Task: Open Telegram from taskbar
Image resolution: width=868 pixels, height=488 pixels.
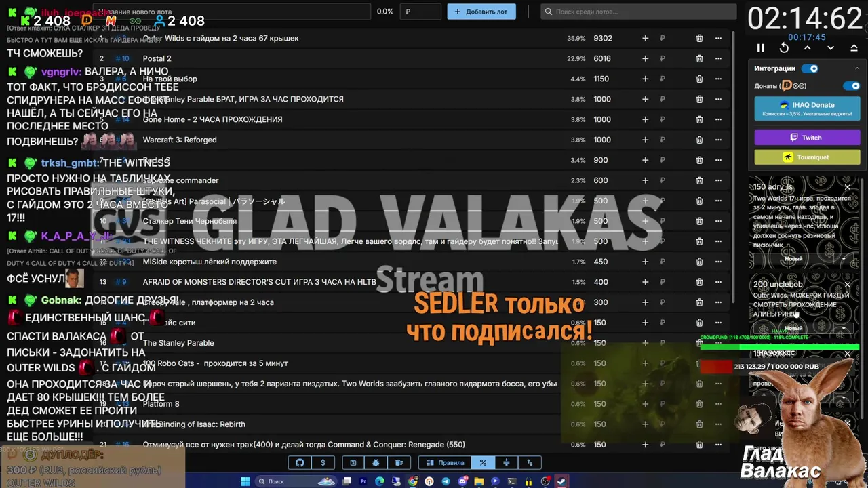Action: [446, 482]
